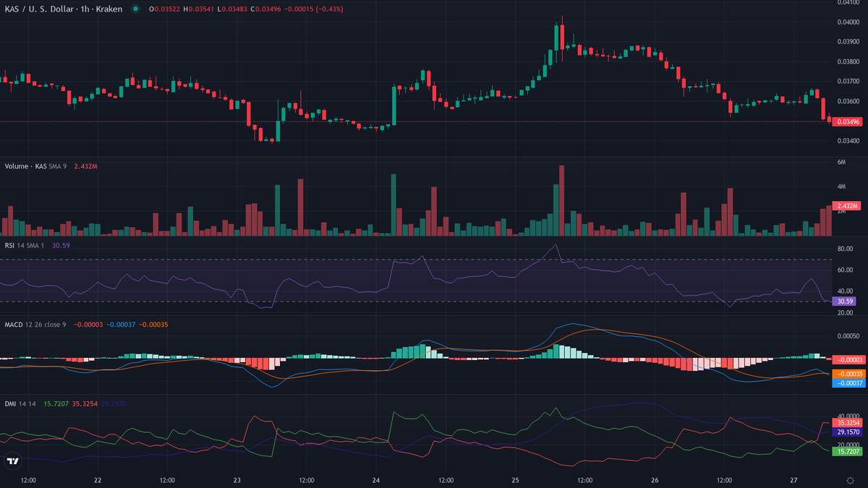Click the 20.00 RSI axis label
The image size is (868, 488).
tap(844, 312)
